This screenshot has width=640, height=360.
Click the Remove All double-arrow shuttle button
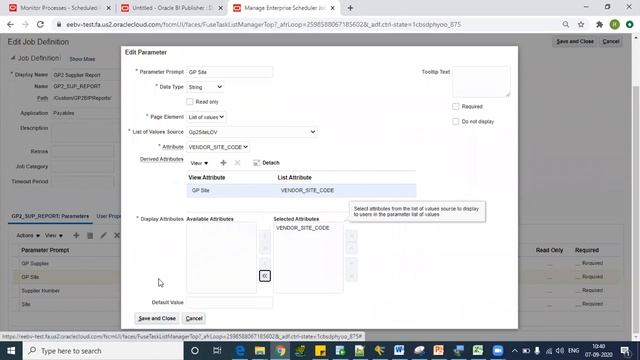[264, 276]
